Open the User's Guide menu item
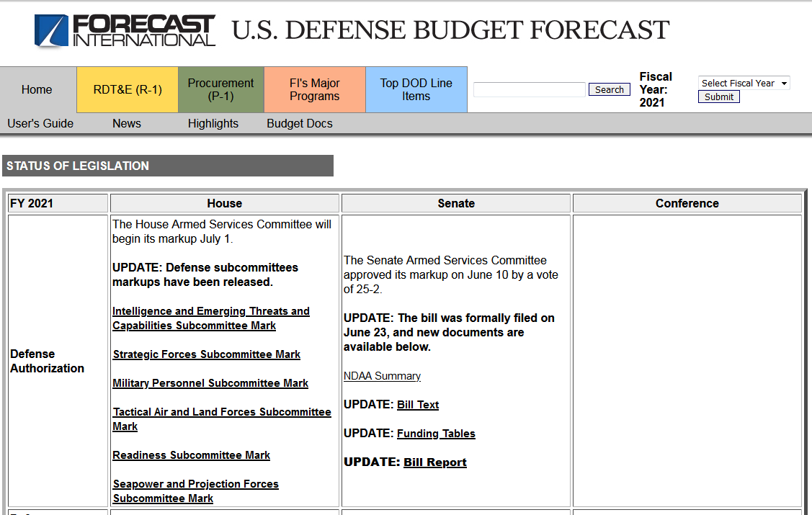Screen dimensions: 812x515 [40, 123]
